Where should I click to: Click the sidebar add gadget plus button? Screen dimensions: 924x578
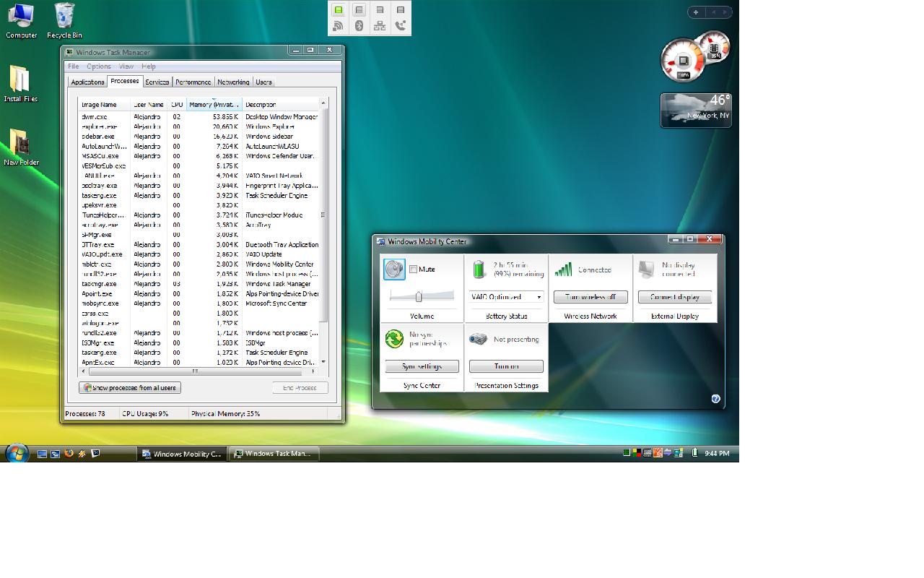[x=696, y=12]
